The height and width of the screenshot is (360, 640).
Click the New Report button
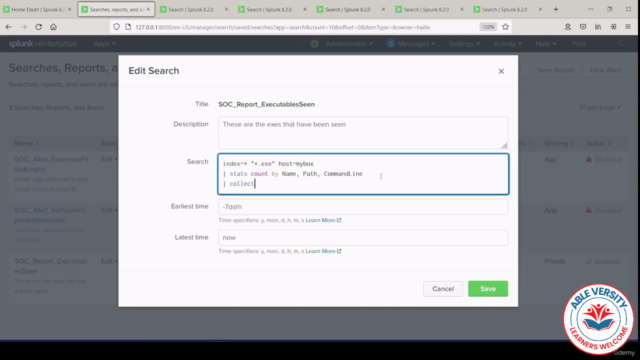tap(556, 70)
